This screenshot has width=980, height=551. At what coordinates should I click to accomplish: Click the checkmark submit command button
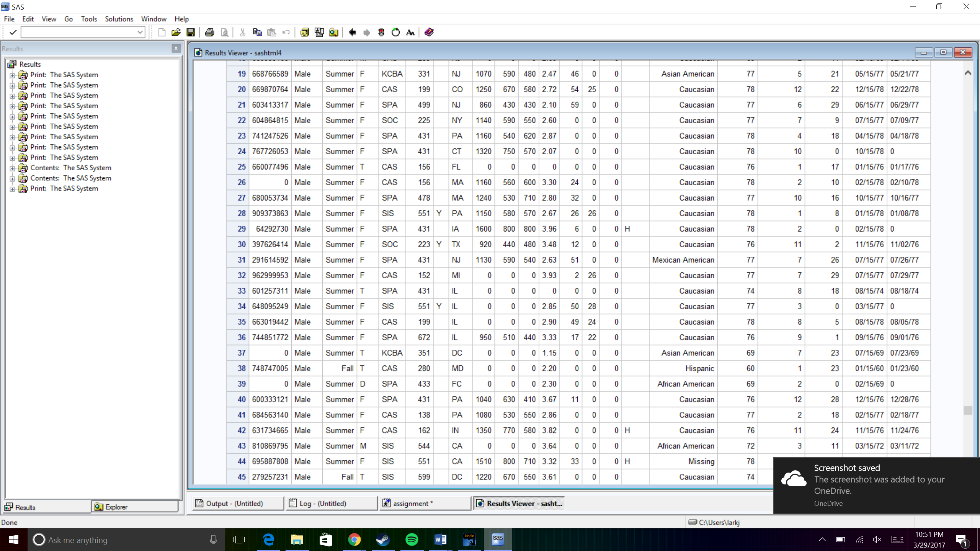pos(13,33)
